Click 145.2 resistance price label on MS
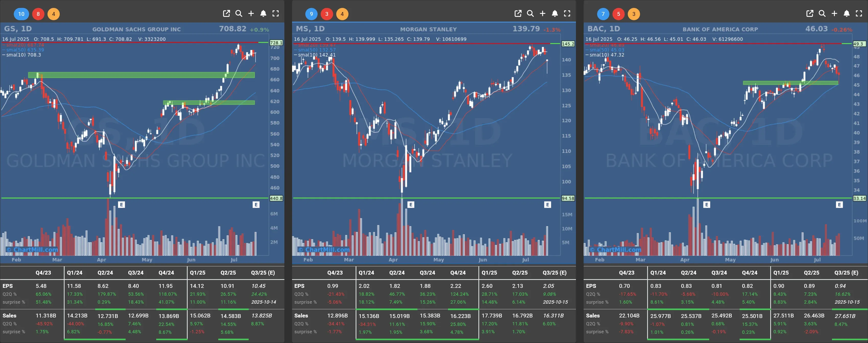This screenshot has height=343, width=868. click(568, 44)
